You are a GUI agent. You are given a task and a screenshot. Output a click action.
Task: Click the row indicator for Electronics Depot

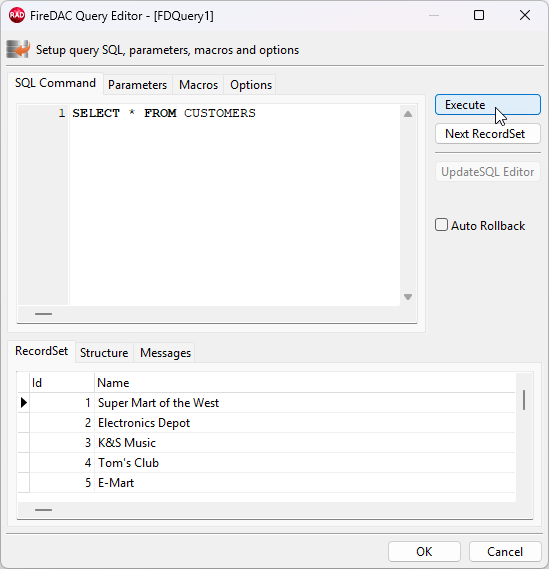[24, 423]
